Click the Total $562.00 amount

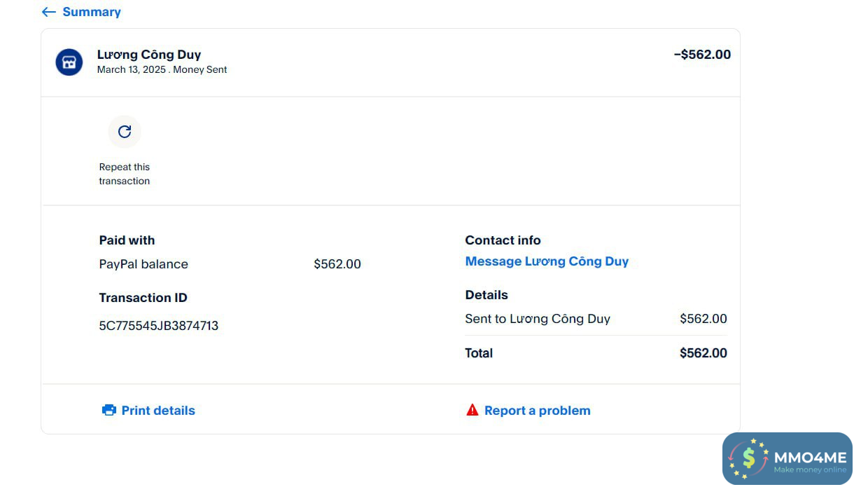coord(703,353)
